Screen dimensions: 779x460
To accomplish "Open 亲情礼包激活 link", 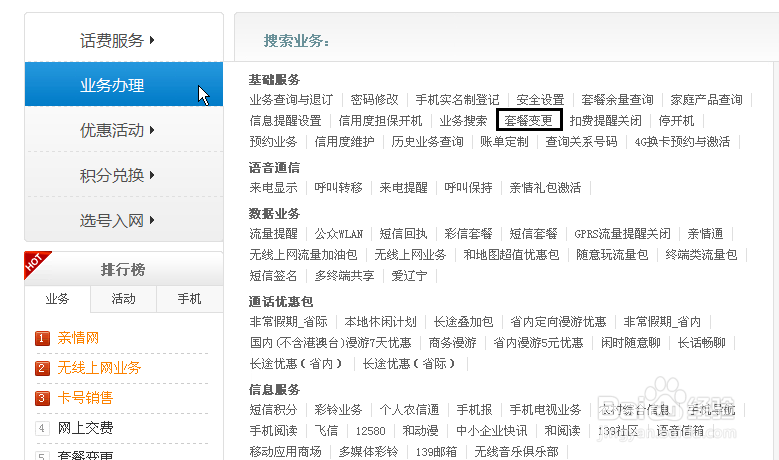I will coord(545,188).
